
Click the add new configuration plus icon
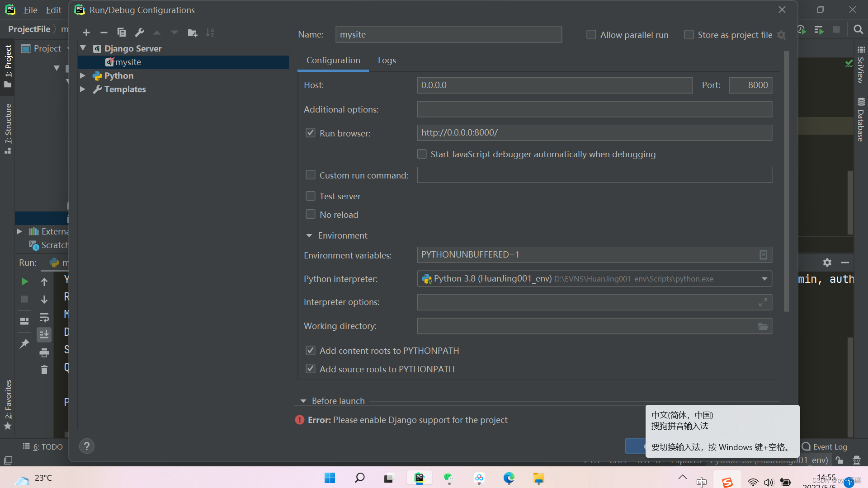86,33
